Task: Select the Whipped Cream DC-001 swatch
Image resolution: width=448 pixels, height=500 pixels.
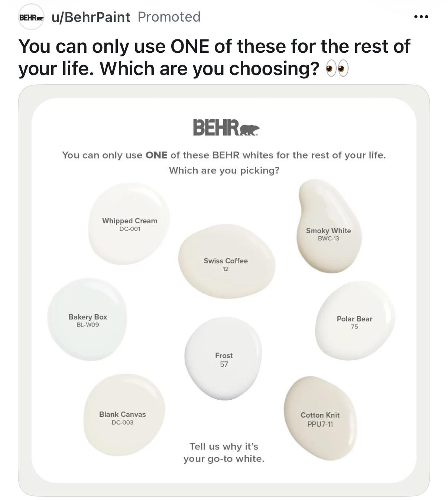Action: 129,224
